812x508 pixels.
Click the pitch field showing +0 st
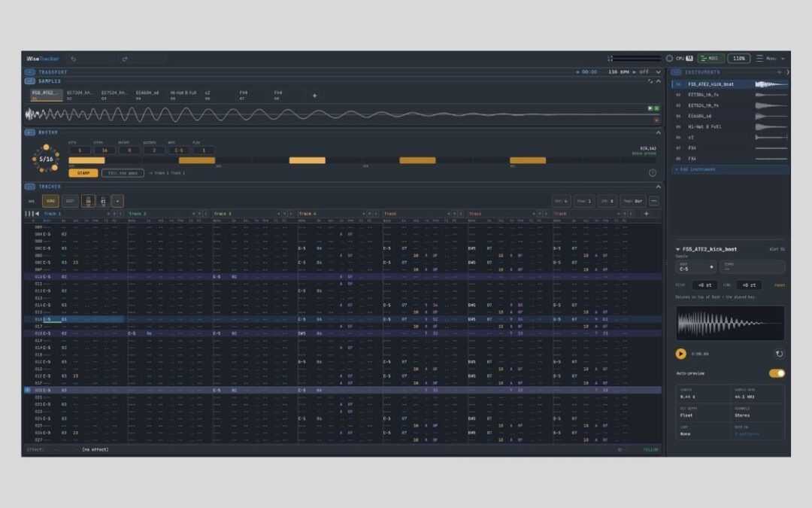704,285
